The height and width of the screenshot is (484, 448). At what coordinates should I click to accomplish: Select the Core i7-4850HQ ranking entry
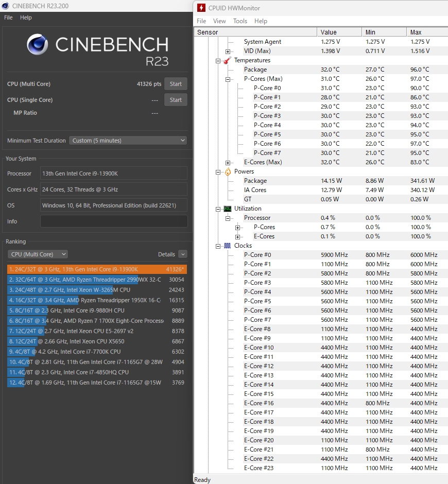(x=97, y=372)
